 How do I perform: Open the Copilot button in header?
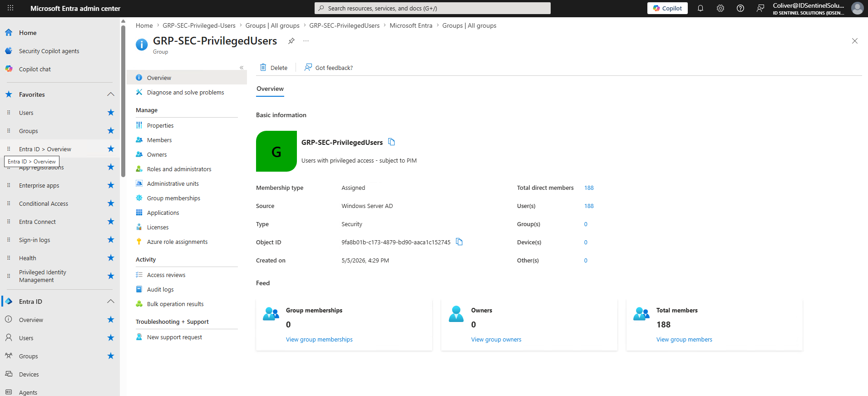pos(667,8)
